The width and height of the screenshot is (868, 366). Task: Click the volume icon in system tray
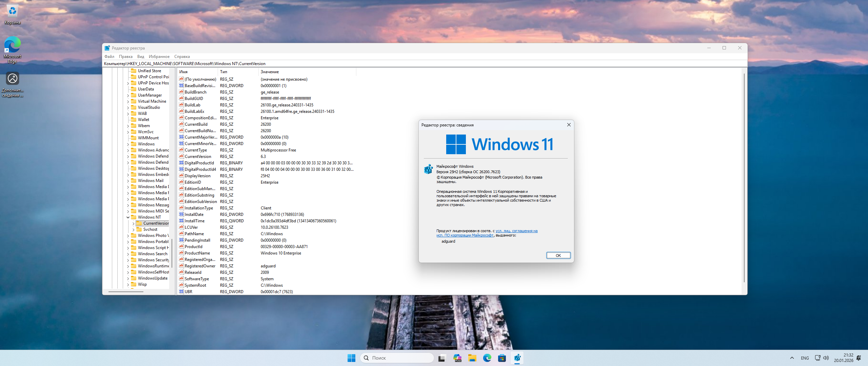826,358
